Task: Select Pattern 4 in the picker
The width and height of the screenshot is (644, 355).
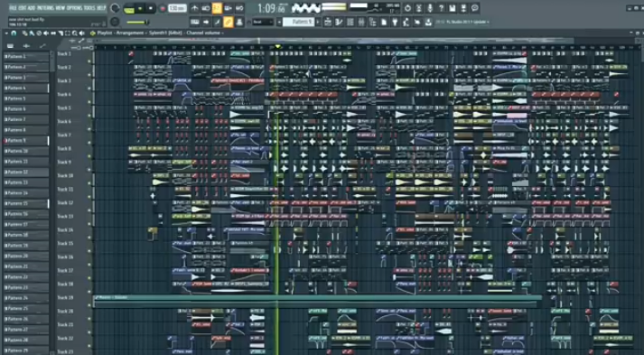Action: (26, 88)
